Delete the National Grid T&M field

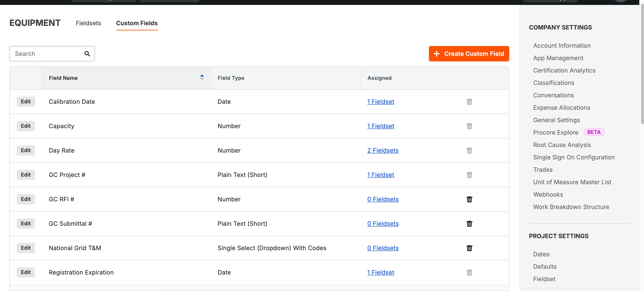(x=469, y=248)
